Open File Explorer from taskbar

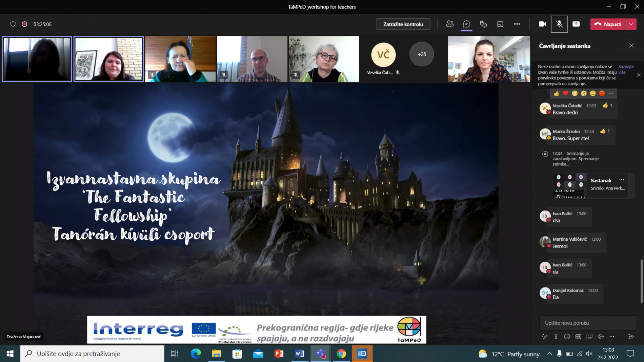217,354
